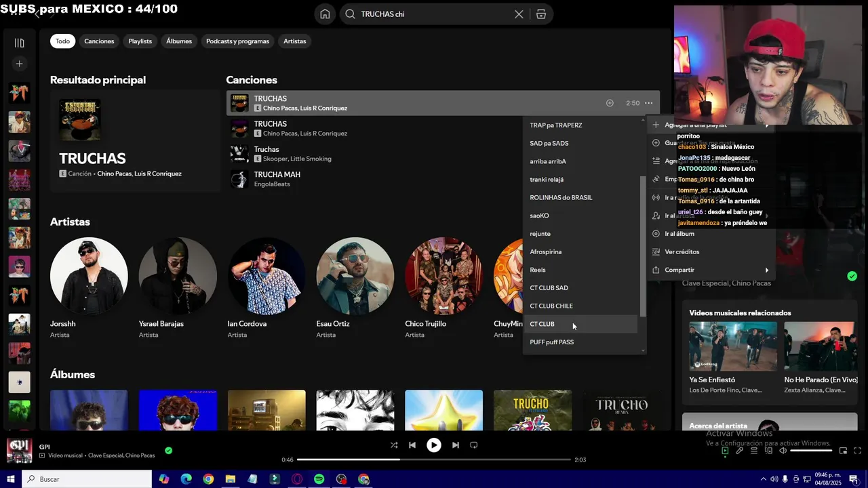The width and height of the screenshot is (868, 488).
Task: Add song to rejunte playlist
Action: 581,234
